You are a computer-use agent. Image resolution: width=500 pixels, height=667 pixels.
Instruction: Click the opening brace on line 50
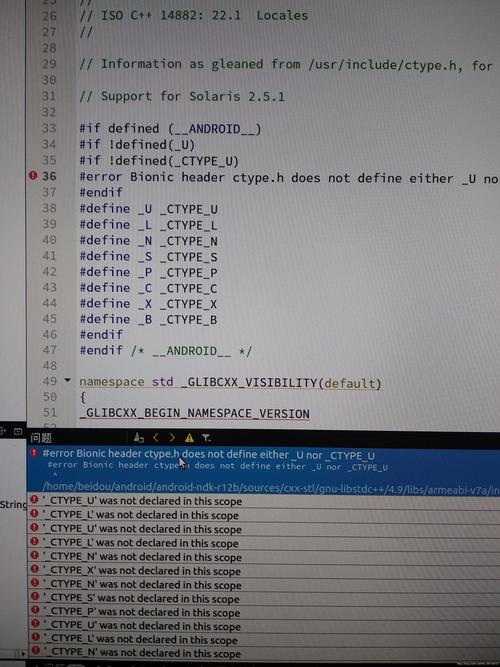83,397
